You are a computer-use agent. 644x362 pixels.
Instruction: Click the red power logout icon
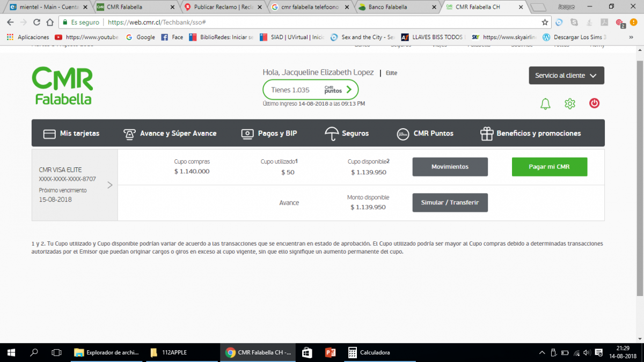(x=594, y=104)
